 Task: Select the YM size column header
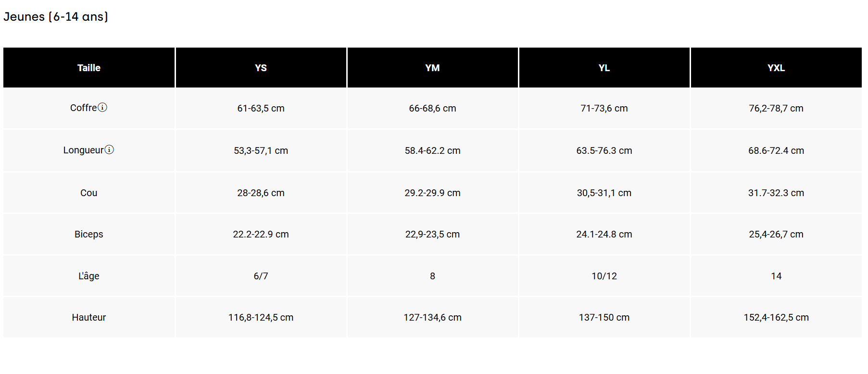tap(432, 68)
